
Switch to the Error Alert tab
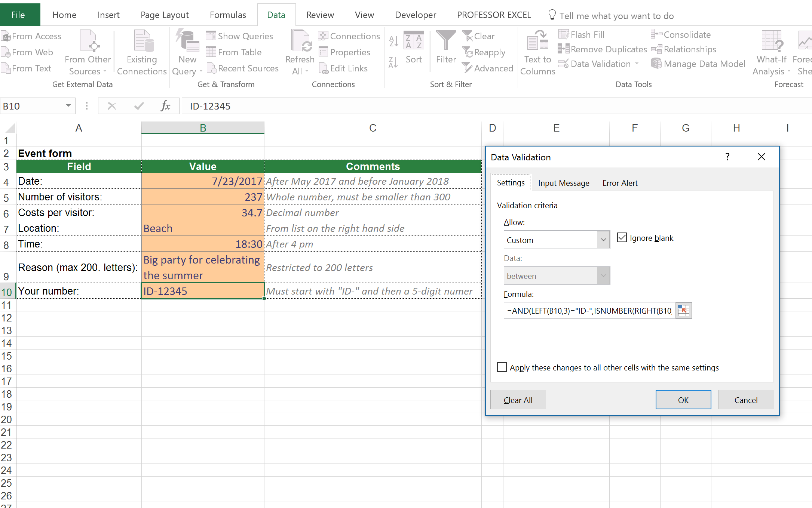click(619, 183)
